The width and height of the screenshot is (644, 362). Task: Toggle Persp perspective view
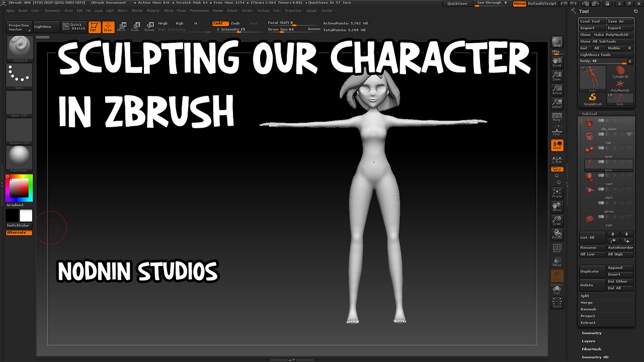coord(557,116)
